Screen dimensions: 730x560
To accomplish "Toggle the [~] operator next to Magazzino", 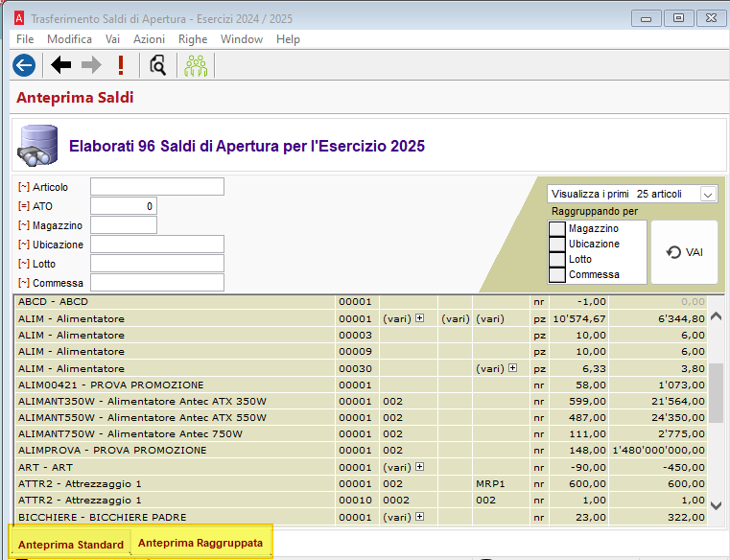I will tap(24, 225).
